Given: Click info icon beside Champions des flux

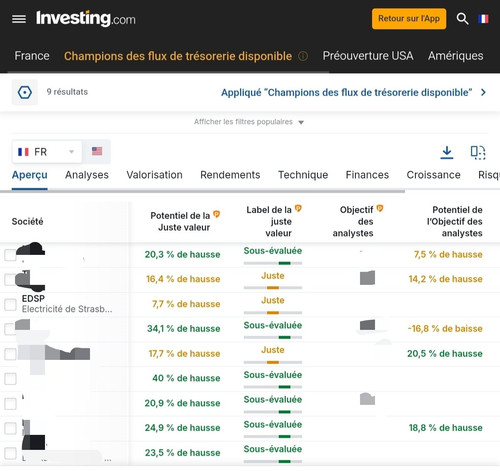Looking at the screenshot, I should coord(303,56).
